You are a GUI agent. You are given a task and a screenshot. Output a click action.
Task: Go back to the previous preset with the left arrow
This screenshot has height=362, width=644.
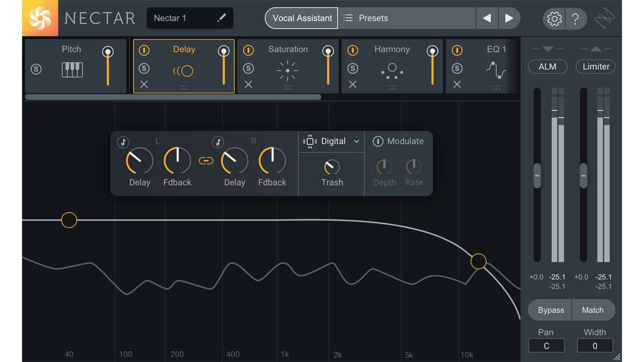486,18
